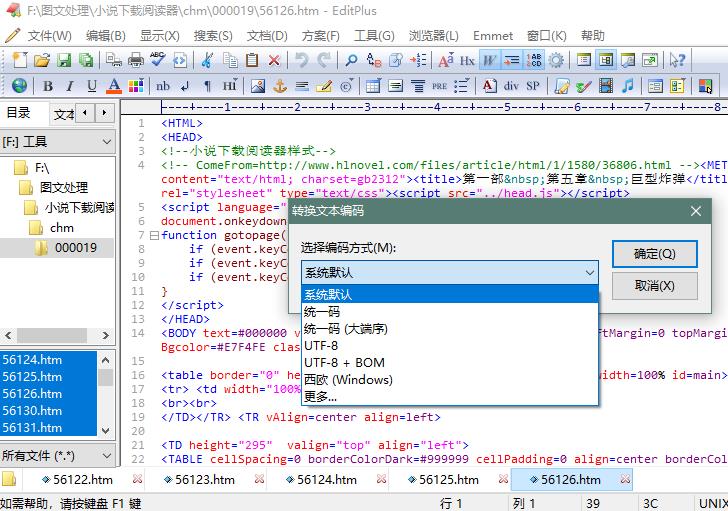Click the insert Image icon
Screen dimensions: 728x511
pyautogui.click(x=258, y=86)
